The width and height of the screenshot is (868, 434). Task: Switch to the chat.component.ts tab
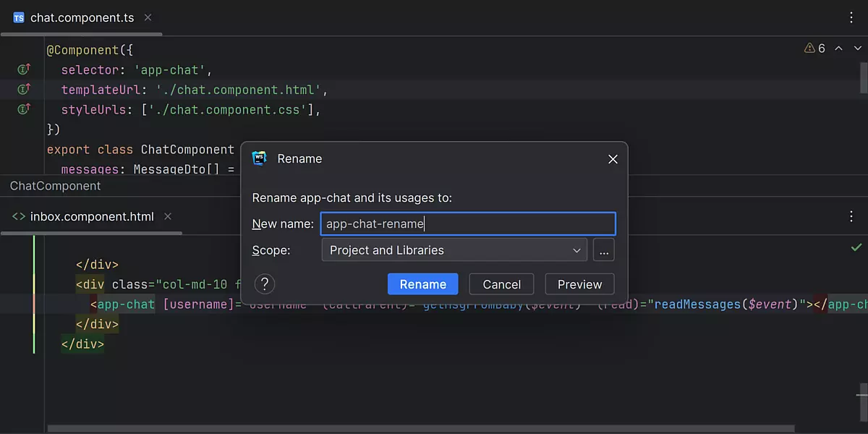[81, 18]
